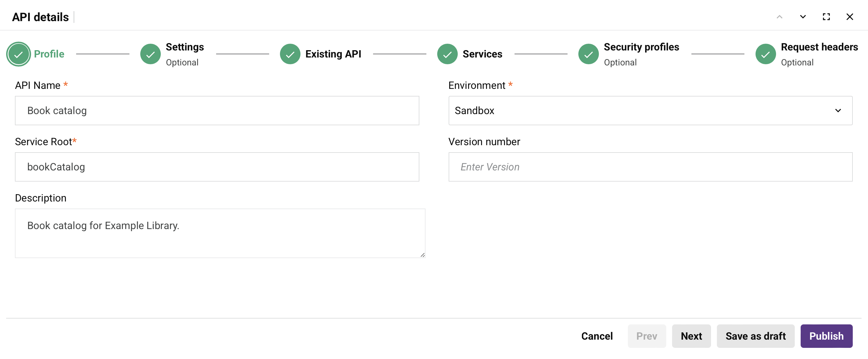Click the Settings step checkmark icon
Screen dimensions: 868x359
click(150, 54)
